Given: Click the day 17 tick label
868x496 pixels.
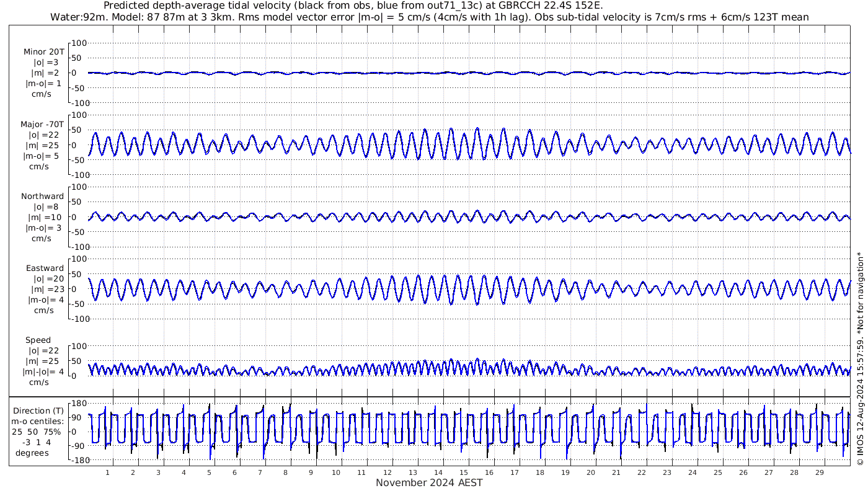Looking at the screenshot, I should coord(514,472).
